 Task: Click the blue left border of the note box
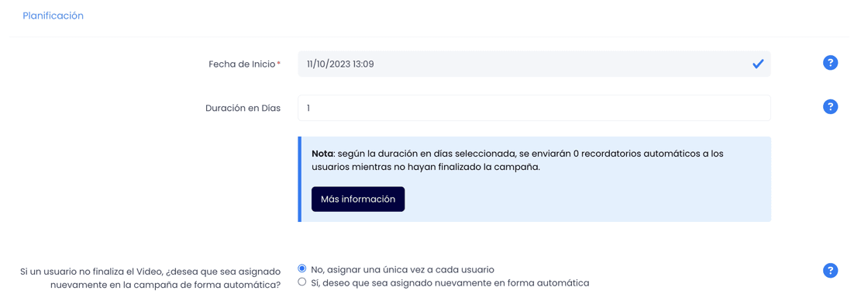pyautogui.click(x=299, y=179)
